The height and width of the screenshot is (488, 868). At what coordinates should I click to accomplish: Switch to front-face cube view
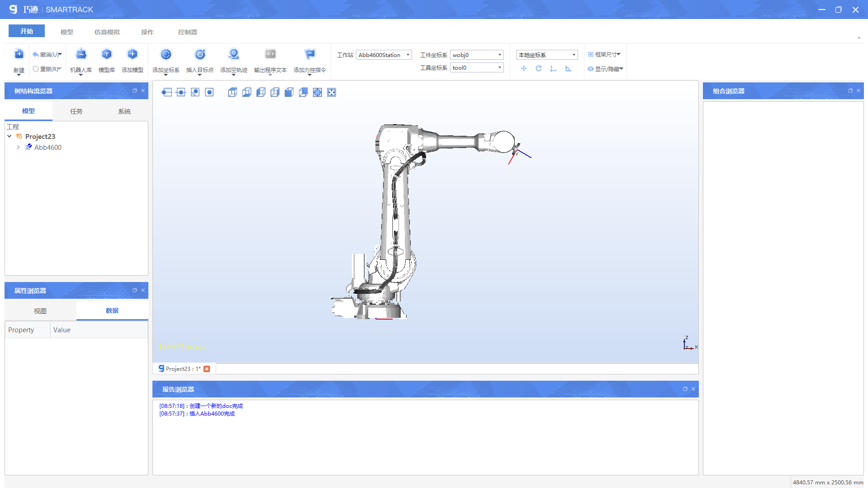coord(289,92)
